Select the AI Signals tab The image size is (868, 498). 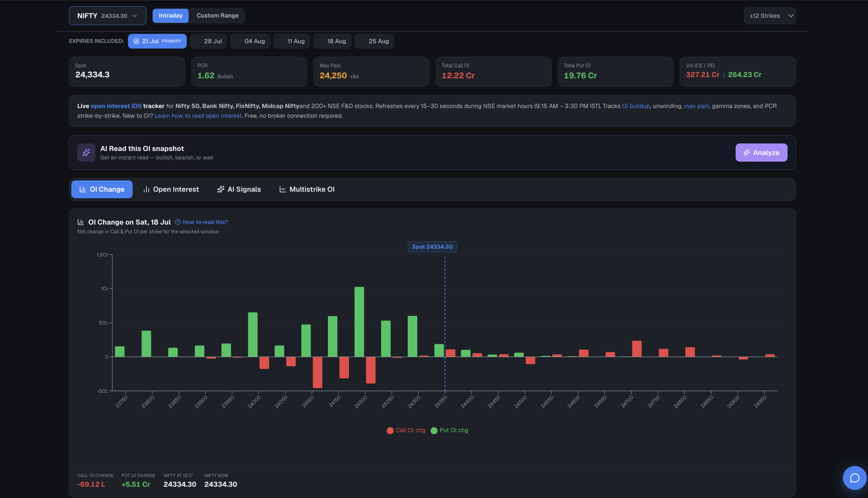click(239, 189)
